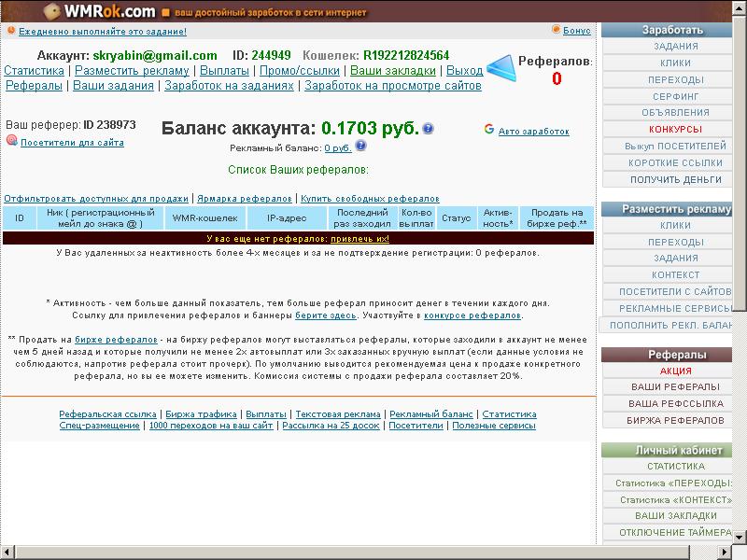Click the WMR-кошелек column header
747x560 pixels.
(x=204, y=218)
